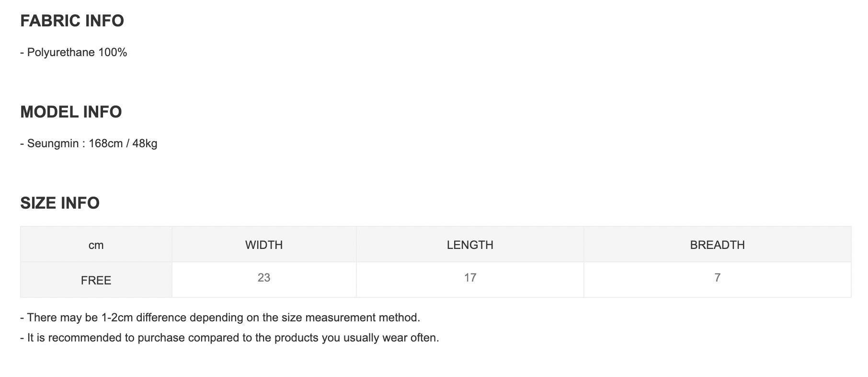Select the FREE size row label

tap(96, 280)
